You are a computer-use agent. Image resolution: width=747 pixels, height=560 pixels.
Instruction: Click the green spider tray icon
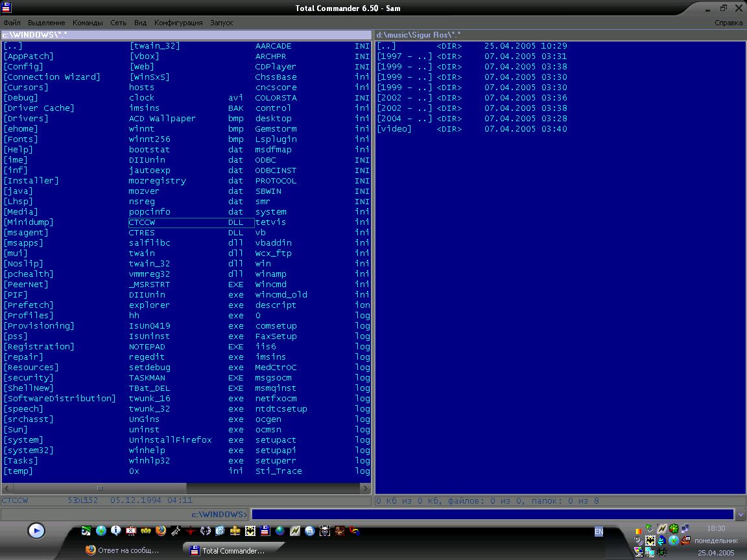click(661, 552)
